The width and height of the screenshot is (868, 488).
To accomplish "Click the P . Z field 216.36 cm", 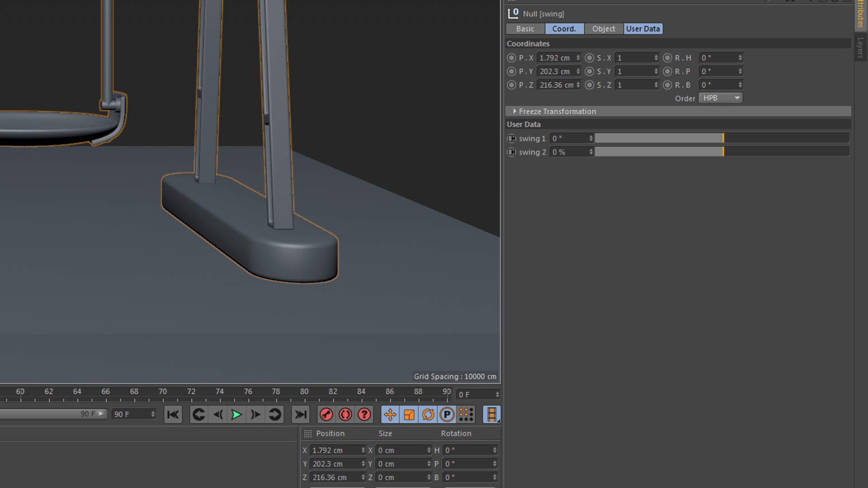I will coord(559,85).
